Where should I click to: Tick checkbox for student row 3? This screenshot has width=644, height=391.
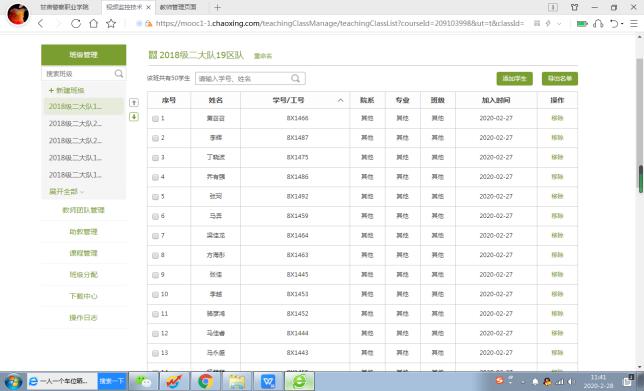pos(155,158)
